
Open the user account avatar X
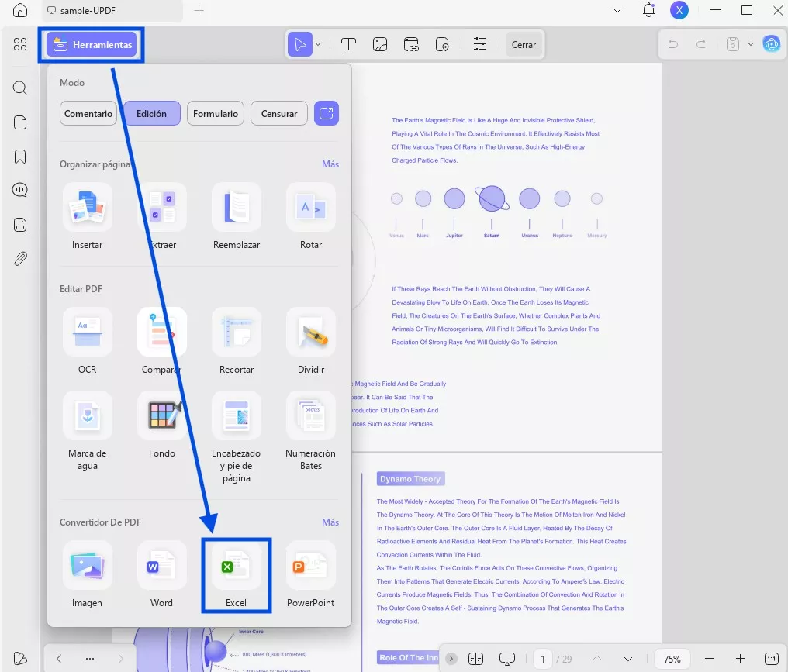click(679, 10)
